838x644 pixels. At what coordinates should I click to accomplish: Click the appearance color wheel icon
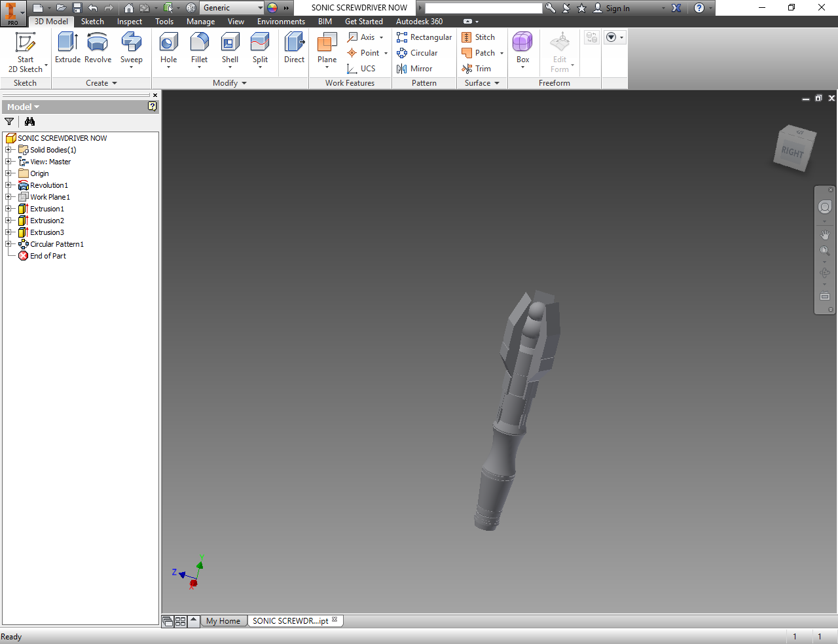[x=272, y=8]
